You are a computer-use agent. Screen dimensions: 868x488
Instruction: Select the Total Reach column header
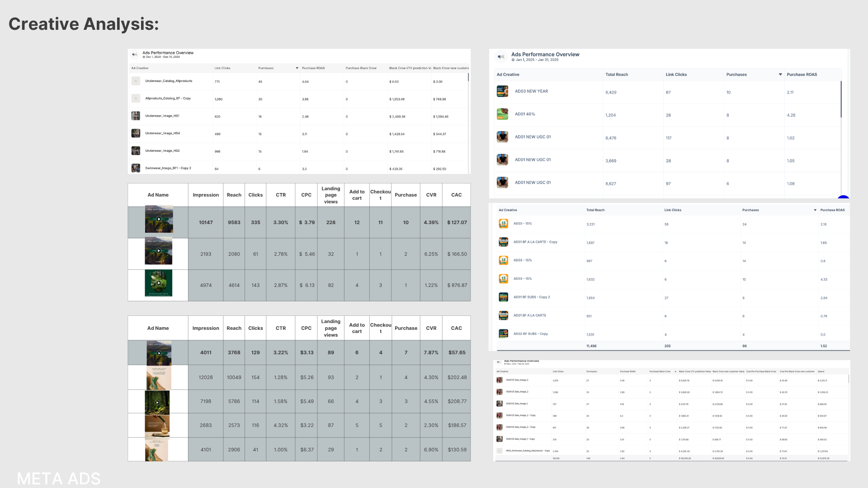coord(616,75)
